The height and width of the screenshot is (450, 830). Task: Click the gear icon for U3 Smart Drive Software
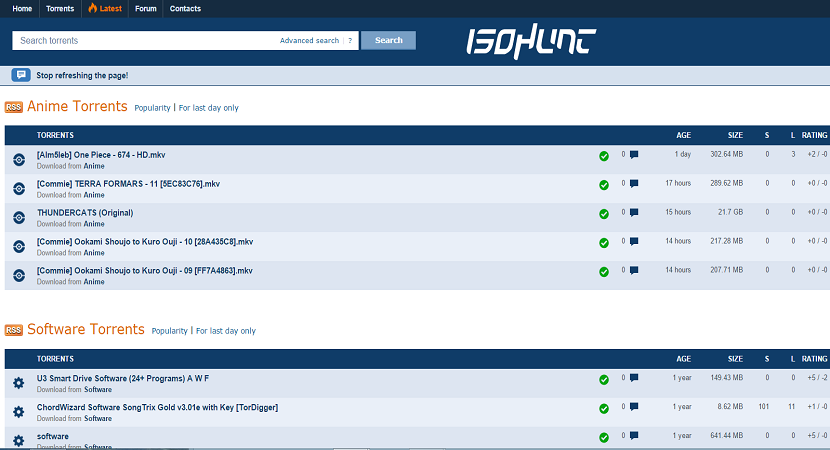pos(19,383)
